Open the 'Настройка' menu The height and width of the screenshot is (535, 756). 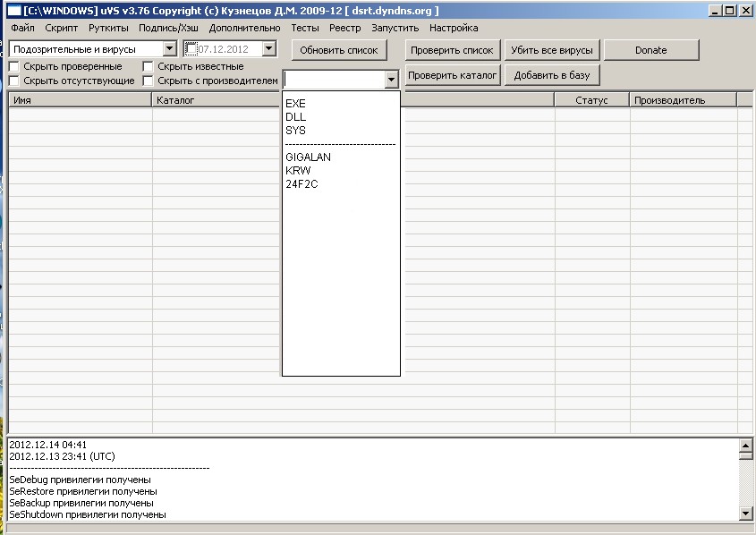coord(454,28)
